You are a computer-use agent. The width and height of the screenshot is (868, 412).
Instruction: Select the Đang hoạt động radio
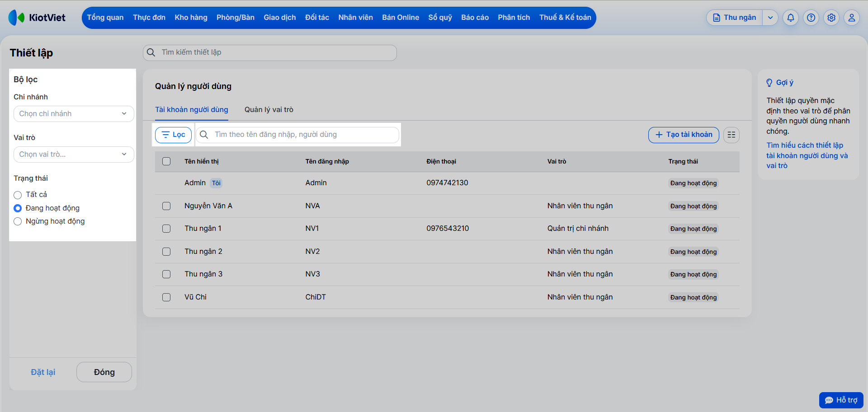pos(18,208)
